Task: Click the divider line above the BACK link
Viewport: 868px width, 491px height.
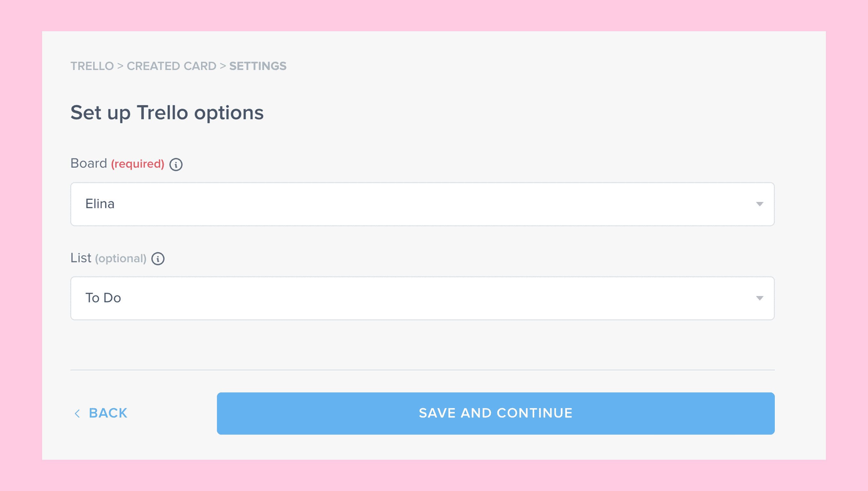Action: (x=422, y=370)
